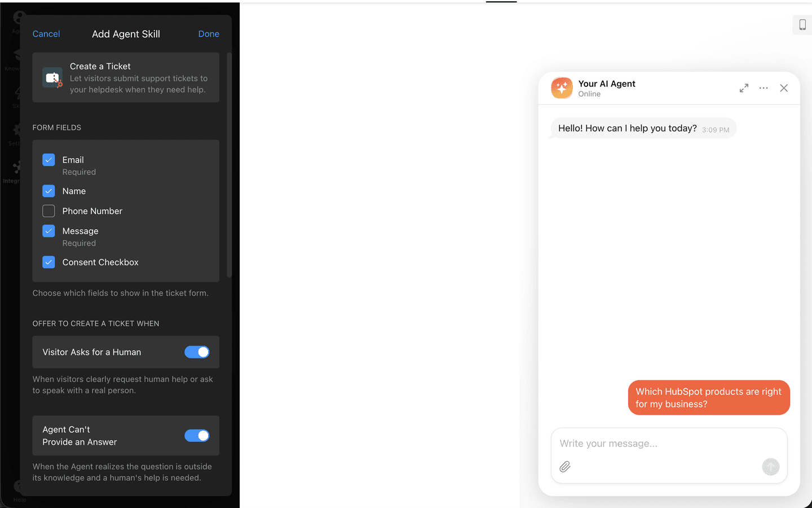Viewport: 812px width, 508px height.
Task: Switch to the mobile device preview
Action: (802, 25)
